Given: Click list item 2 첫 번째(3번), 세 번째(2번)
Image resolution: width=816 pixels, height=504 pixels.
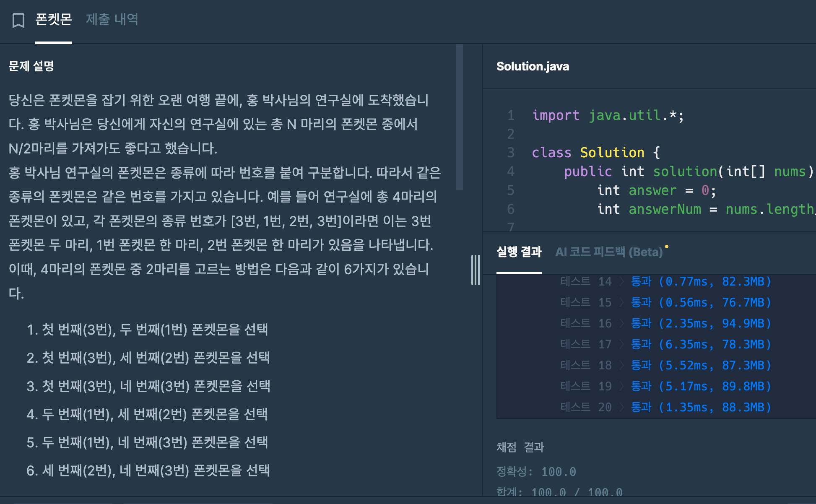Looking at the screenshot, I should [148, 358].
